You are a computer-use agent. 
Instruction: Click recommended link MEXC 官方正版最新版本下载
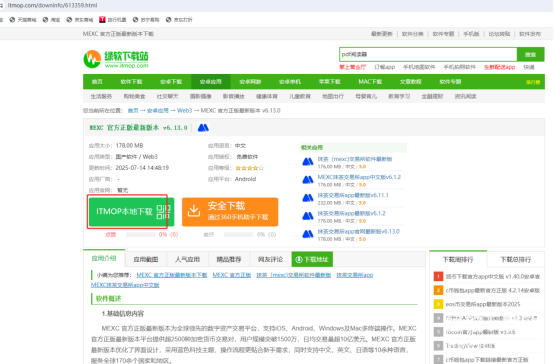[x=172, y=275]
